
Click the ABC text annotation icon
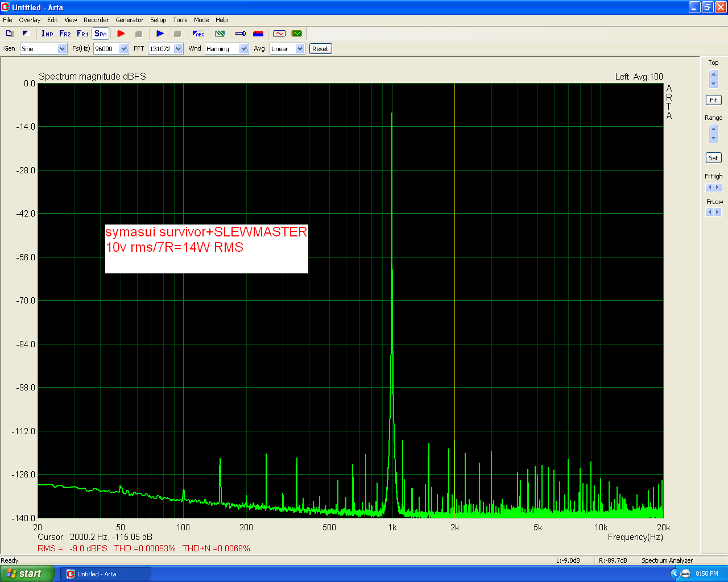tap(198, 34)
